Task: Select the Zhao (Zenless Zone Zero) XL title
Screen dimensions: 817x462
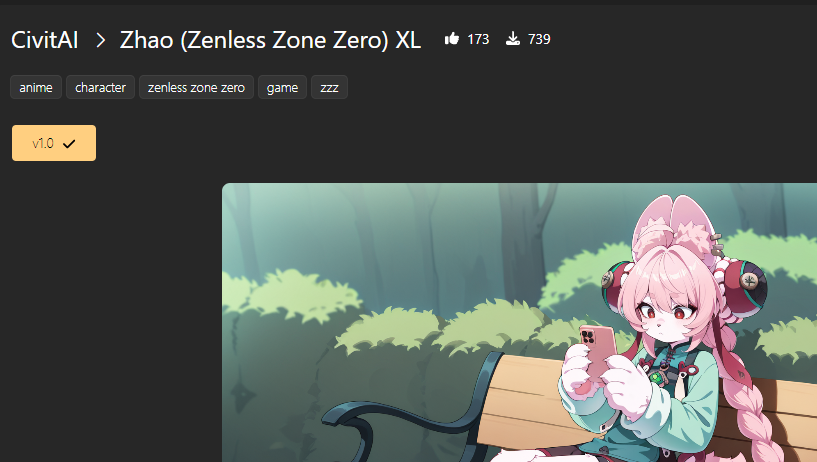Action: pyautogui.click(x=270, y=40)
